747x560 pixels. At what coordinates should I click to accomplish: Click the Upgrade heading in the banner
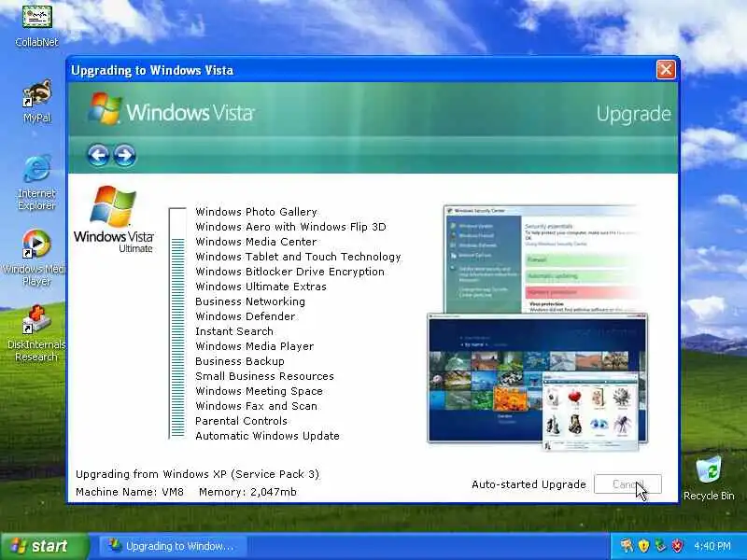pyautogui.click(x=634, y=114)
